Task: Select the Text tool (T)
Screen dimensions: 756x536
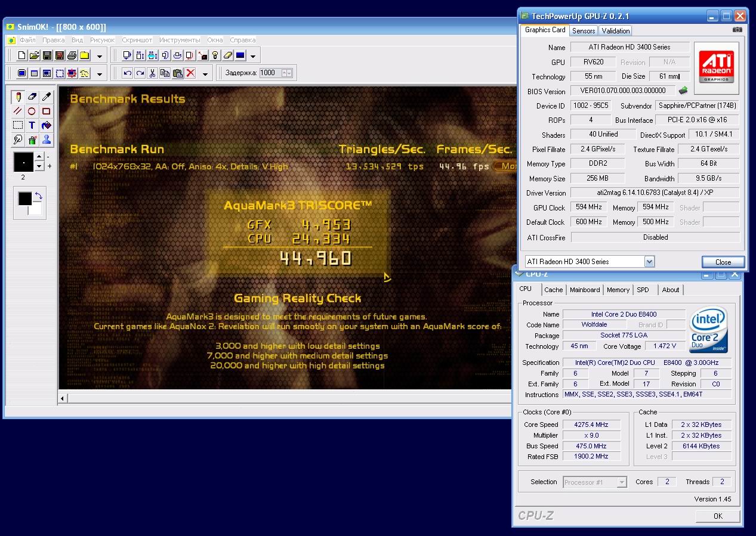Action: 32,125
